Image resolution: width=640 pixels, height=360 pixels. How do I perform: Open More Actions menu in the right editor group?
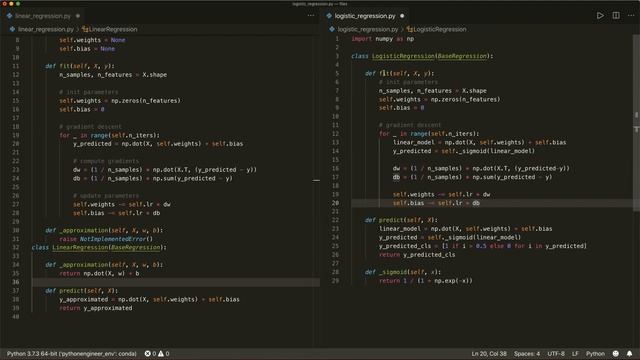pyautogui.click(x=631, y=16)
